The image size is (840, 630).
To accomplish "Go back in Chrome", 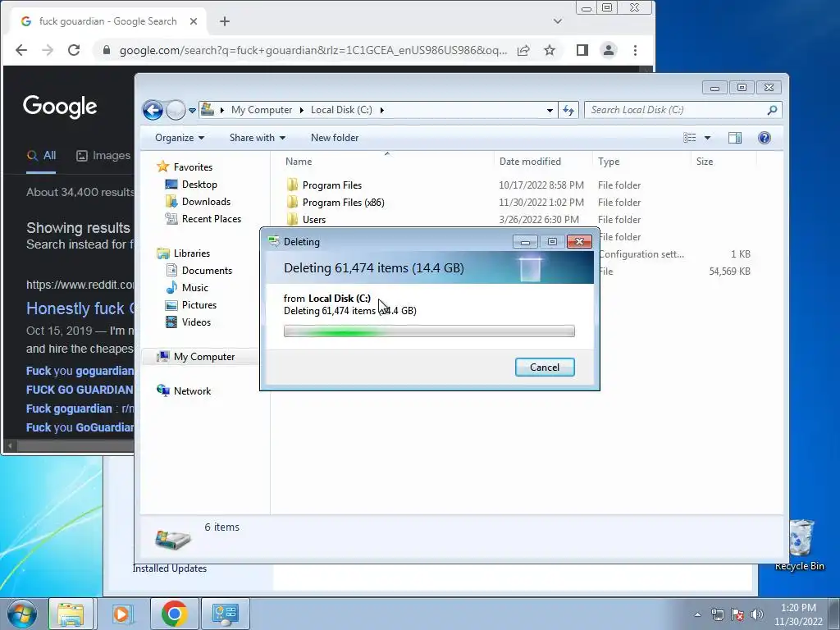I will [21, 50].
